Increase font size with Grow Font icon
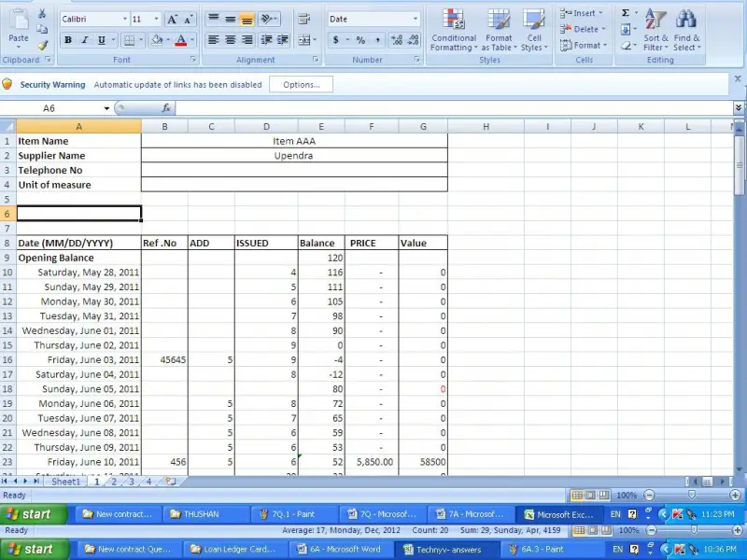Image resolution: width=747 pixels, height=560 pixels. [172, 19]
